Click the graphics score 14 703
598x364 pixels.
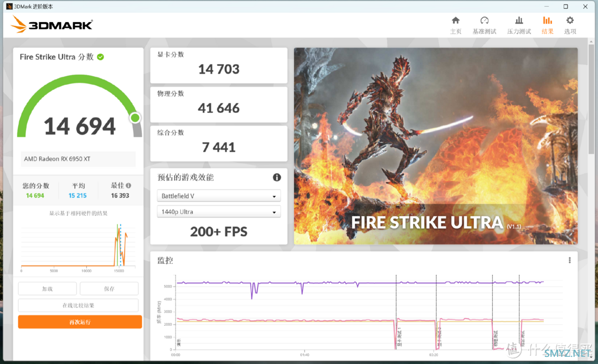[219, 69]
